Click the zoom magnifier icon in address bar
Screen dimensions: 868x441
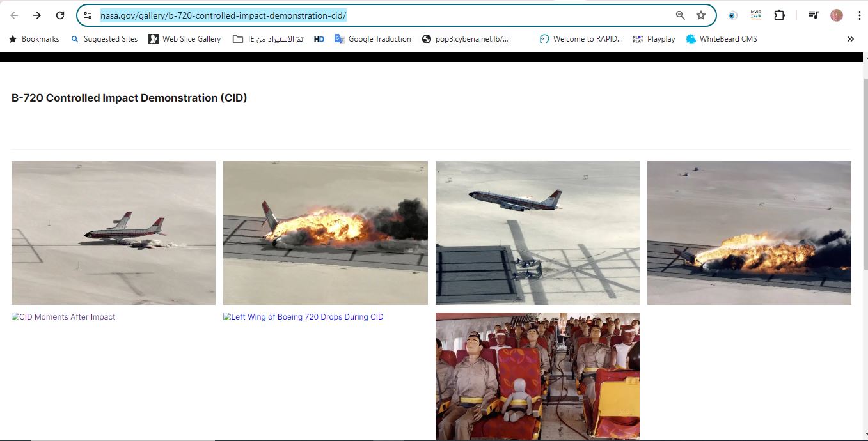click(x=681, y=15)
